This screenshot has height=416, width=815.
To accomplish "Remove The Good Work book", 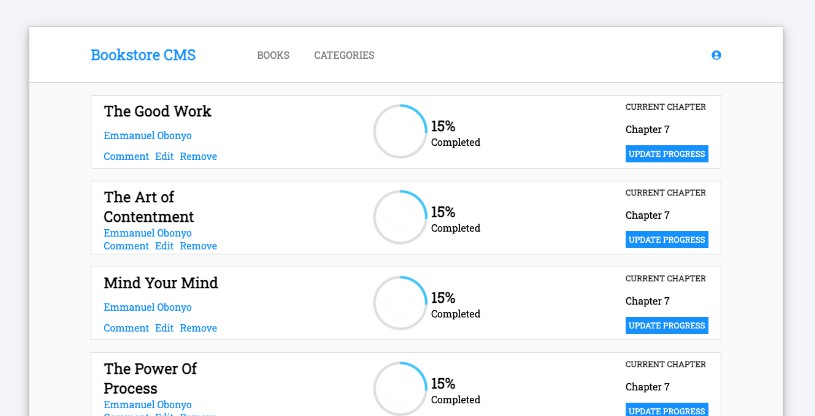I will [x=198, y=157].
